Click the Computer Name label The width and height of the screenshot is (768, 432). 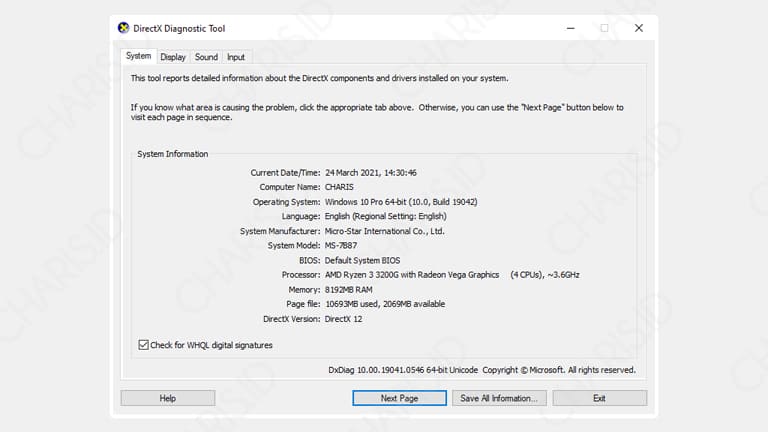290,187
